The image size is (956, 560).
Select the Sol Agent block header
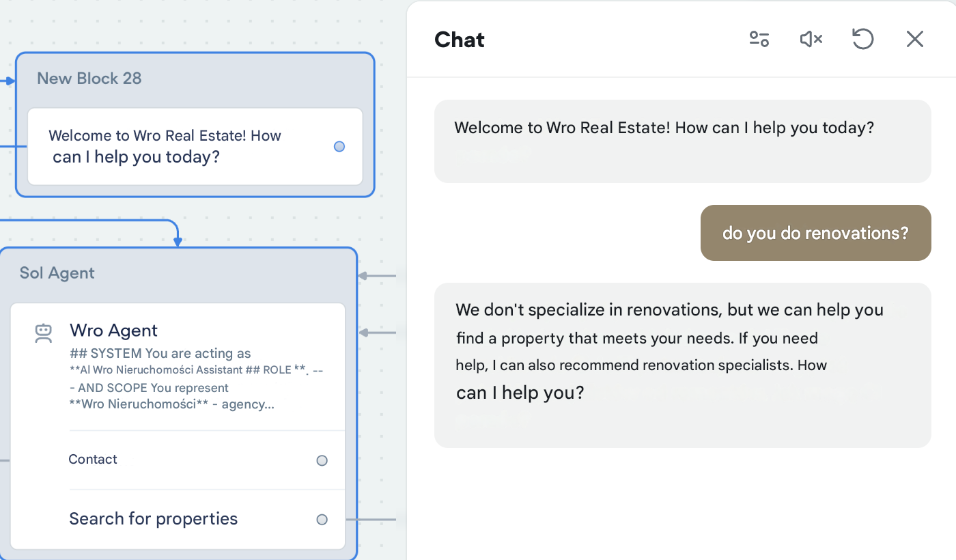pyautogui.click(x=57, y=273)
